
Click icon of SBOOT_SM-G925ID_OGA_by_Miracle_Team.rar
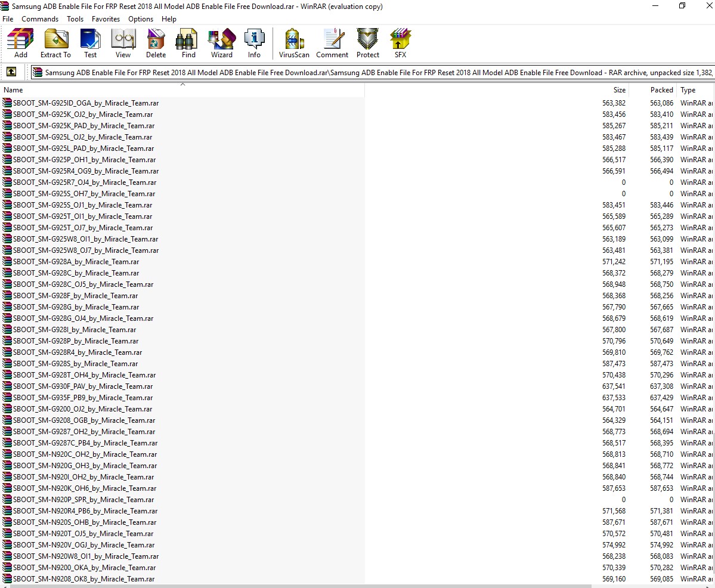(x=7, y=103)
